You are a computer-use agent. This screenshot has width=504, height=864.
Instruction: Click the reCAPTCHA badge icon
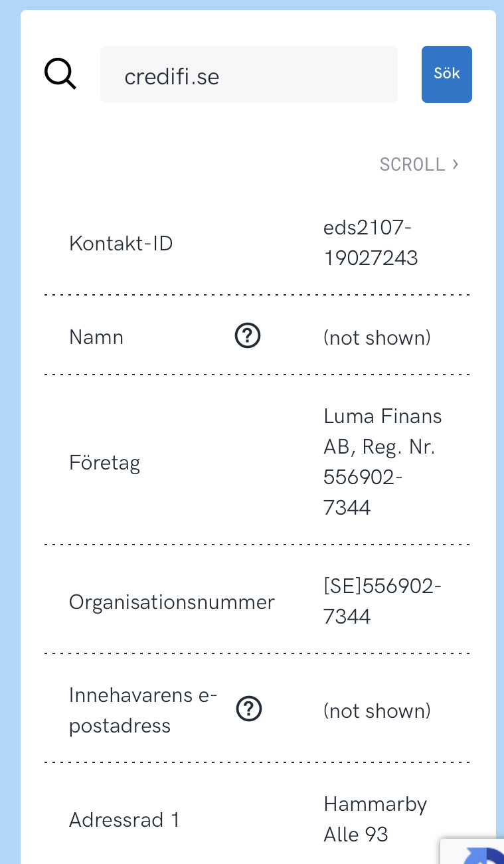pos(483,854)
